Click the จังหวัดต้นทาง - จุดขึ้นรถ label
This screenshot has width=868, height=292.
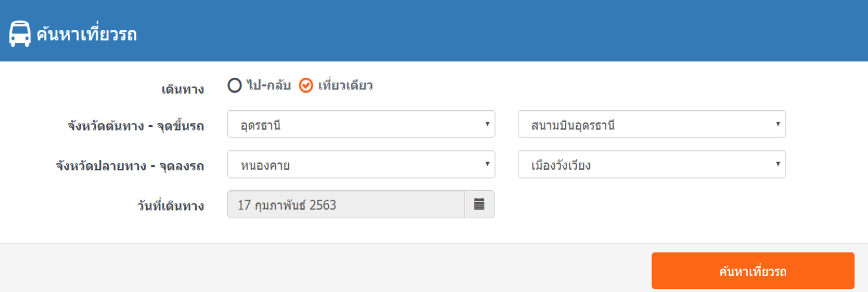[136, 125]
